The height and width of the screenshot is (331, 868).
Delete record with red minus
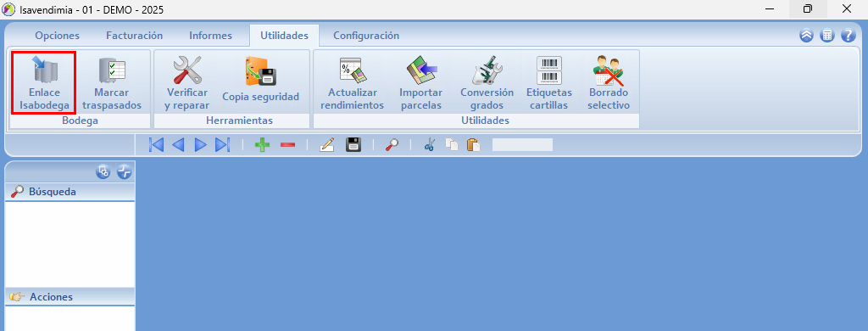[287, 145]
